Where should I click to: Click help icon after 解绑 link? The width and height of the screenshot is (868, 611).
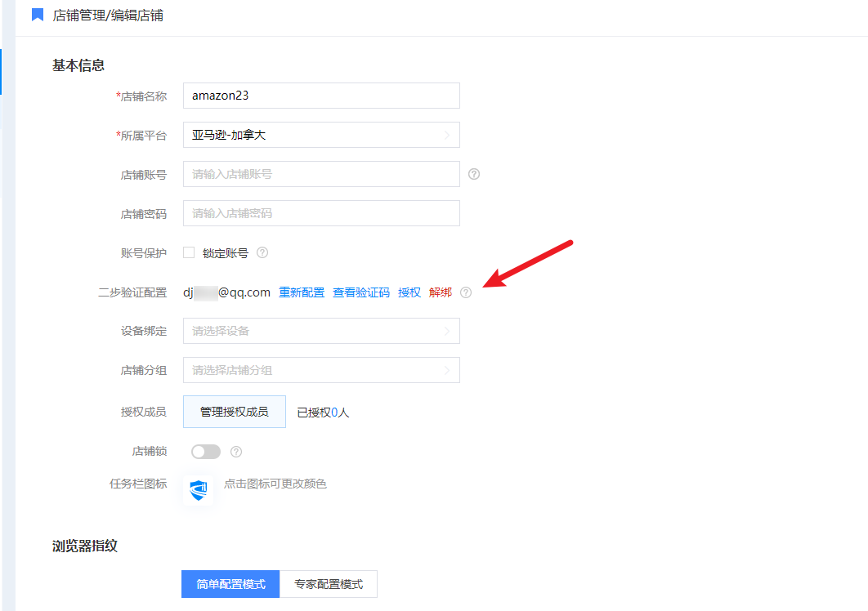tap(466, 292)
